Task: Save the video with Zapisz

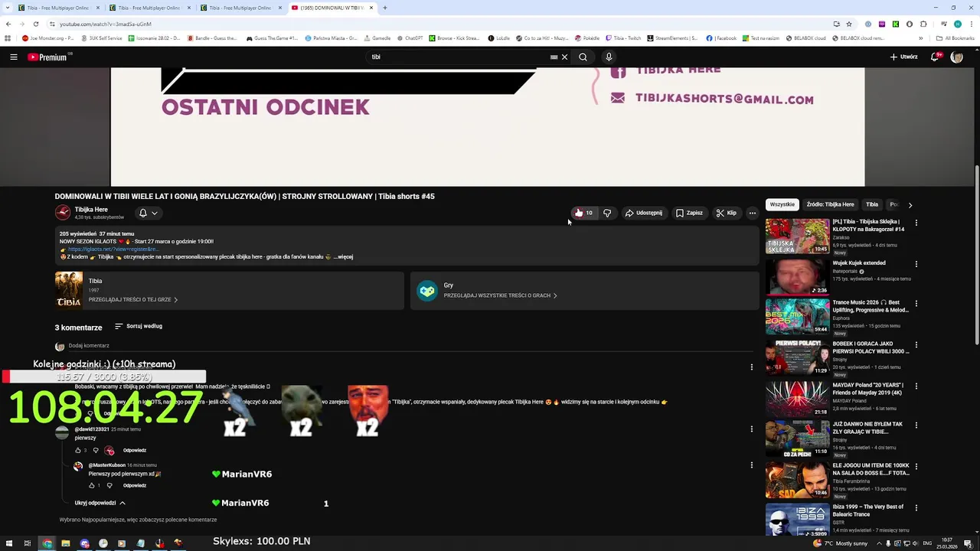Action: (x=689, y=213)
